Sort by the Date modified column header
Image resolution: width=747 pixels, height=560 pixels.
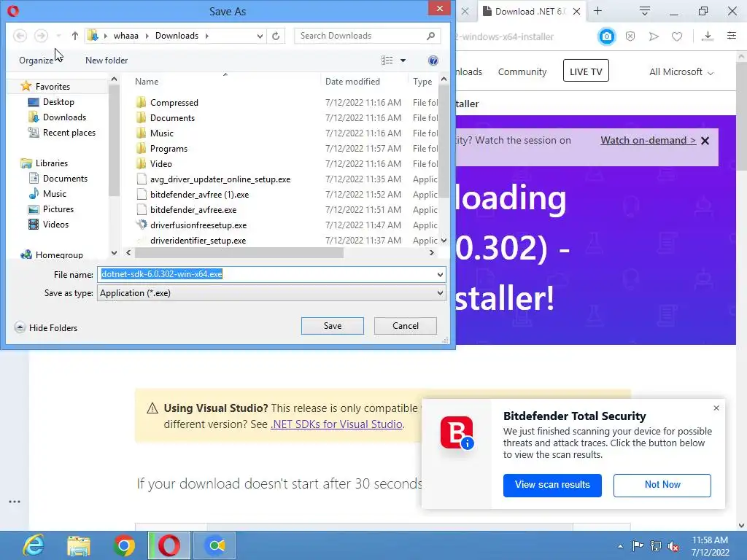pyautogui.click(x=352, y=82)
